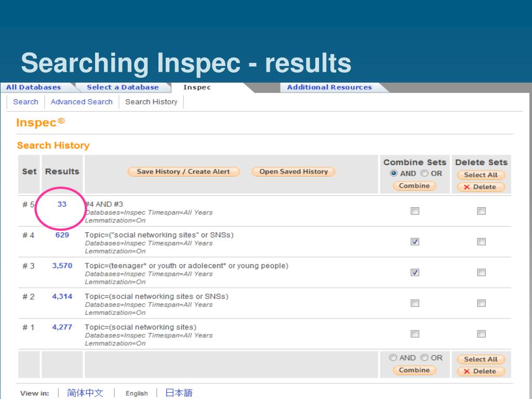Tick the delete checkbox for set #3

point(481,272)
